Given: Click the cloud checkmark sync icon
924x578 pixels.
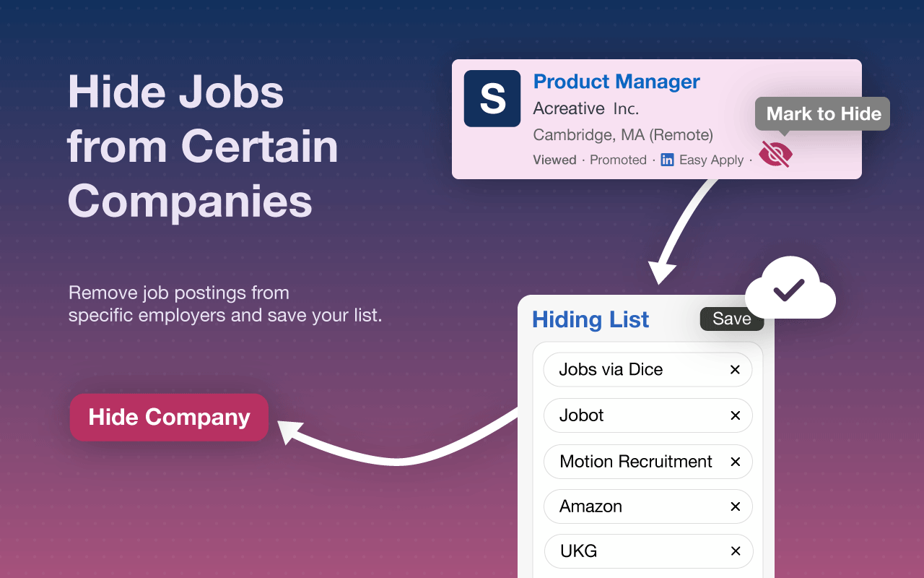Looking at the screenshot, I should click(x=790, y=289).
